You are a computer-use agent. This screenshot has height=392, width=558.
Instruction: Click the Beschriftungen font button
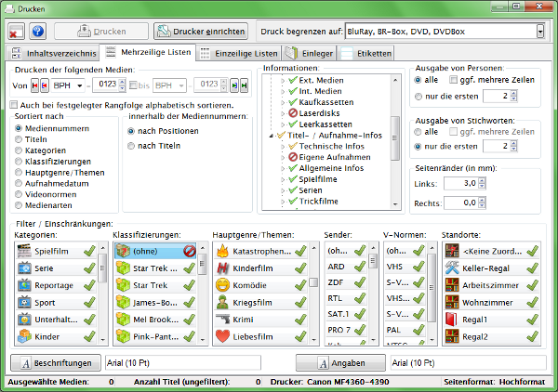pyautogui.click(x=56, y=361)
